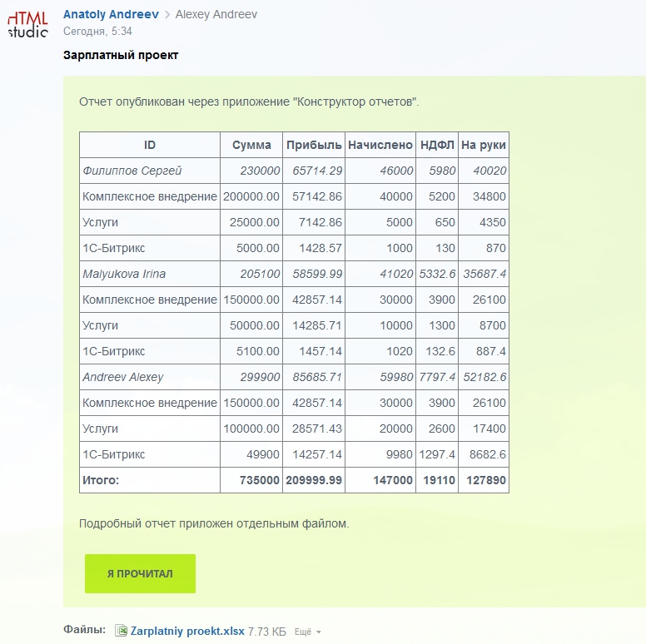Click the Сумма column header
Screen dimensions: 646x644
coord(251,145)
